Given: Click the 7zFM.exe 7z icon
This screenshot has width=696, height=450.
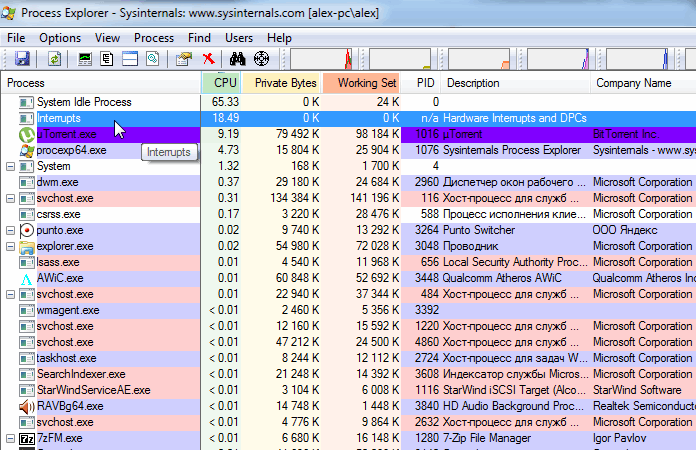Looking at the screenshot, I should pos(27,438).
